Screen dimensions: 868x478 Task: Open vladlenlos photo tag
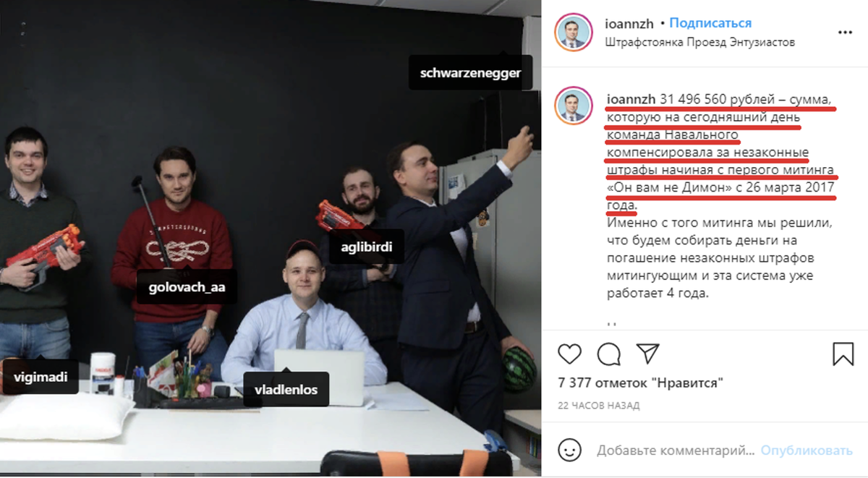[286, 390]
